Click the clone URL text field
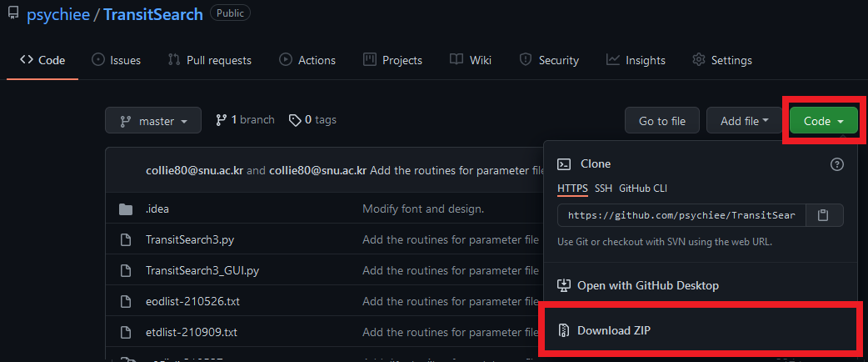This screenshot has height=362, width=868. point(681,215)
